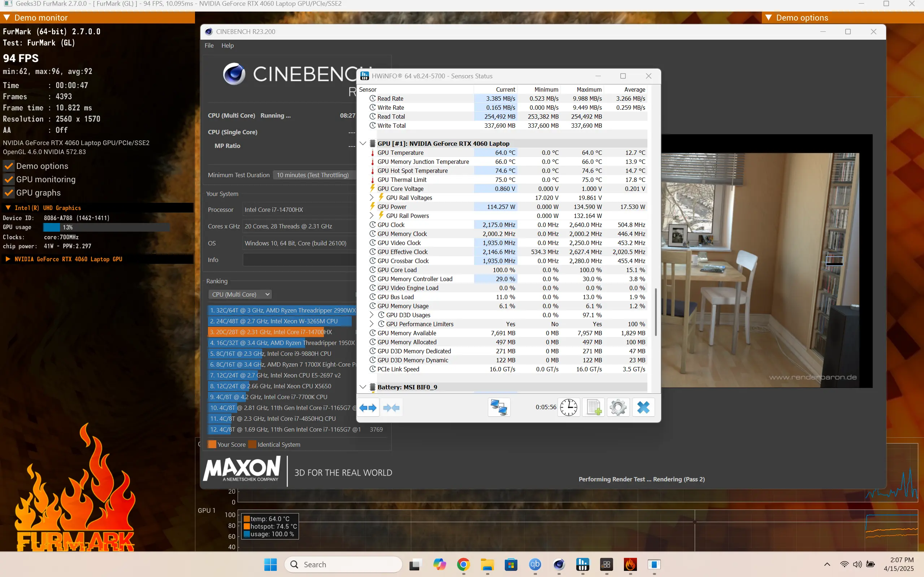Screen dimensions: 924x577
Task: Switch to qBittorrent in taskbar
Action: coord(535,564)
